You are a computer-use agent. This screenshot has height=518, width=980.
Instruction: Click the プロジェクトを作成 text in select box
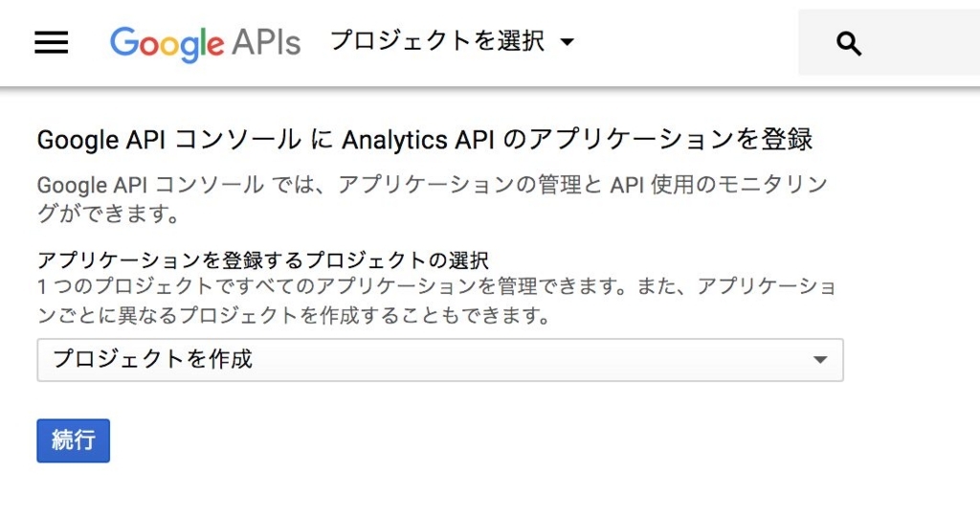(152, 359)
